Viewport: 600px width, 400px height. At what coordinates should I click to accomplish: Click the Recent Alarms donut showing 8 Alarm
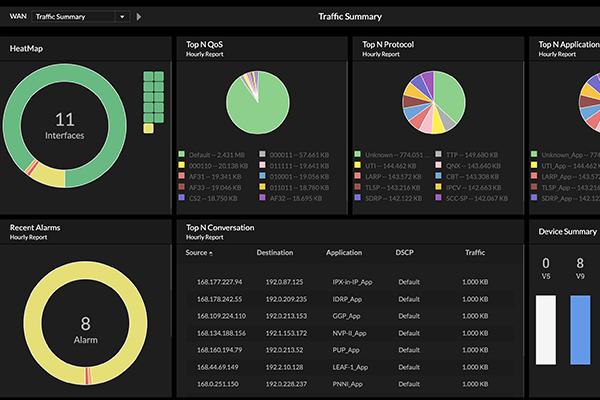85,323
